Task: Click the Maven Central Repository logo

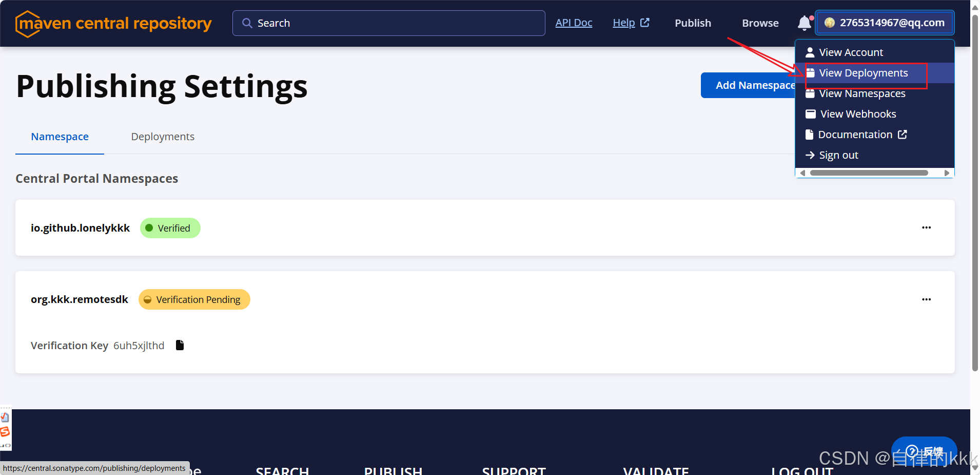Action: coord(113,24)
